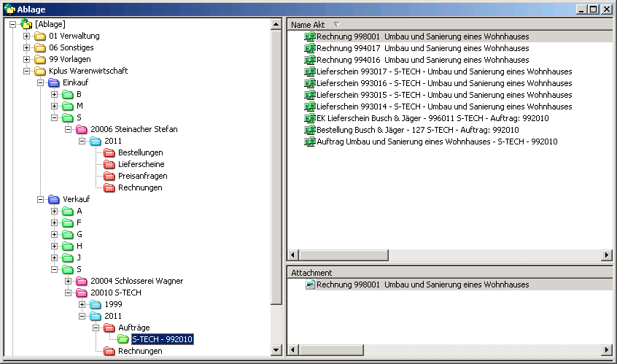Click the red Aufträge folder icon
The height and width of the screenshot is (364, 617).
click(x=109, y=328)
